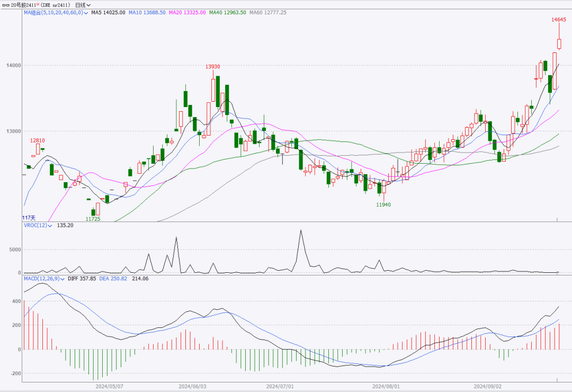
Task: Click the MA40 12963.50 legend label
Action: coord(226,12)
